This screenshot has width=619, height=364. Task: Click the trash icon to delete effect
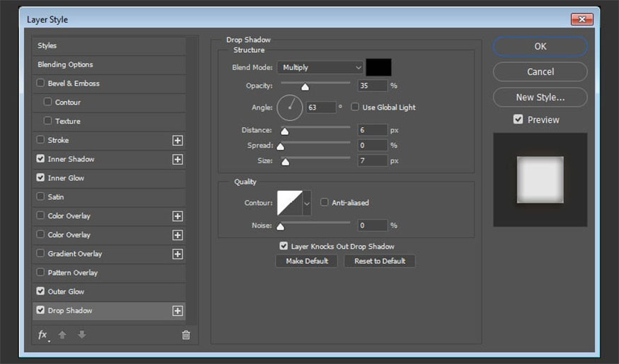(x=186, y=335)
